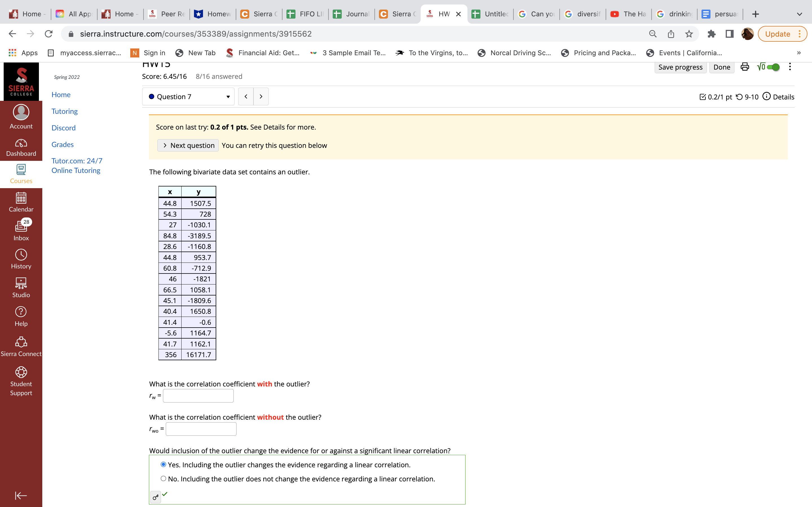Image resolution: width=812 pixels, height=507 pixels.
Task: Switch to the Untitled browser tab
Action: coord(490,14)
